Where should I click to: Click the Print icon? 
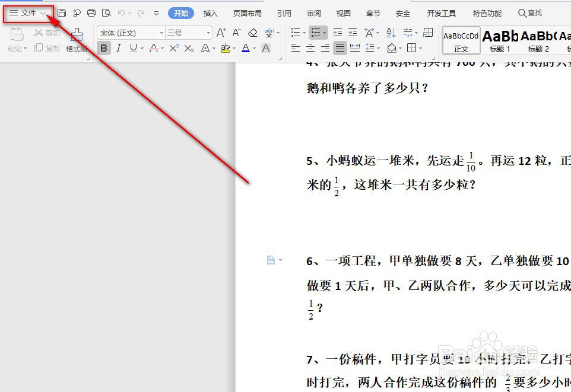click(x=91, y=12)
